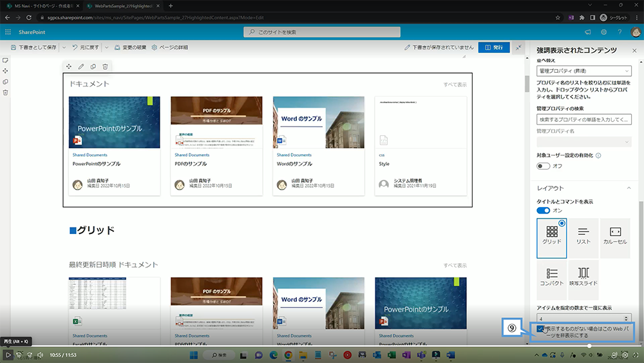The width and height of the screenshot is (644, 363).
Task: Click the site search box
Action: click(x=322, y=32)
